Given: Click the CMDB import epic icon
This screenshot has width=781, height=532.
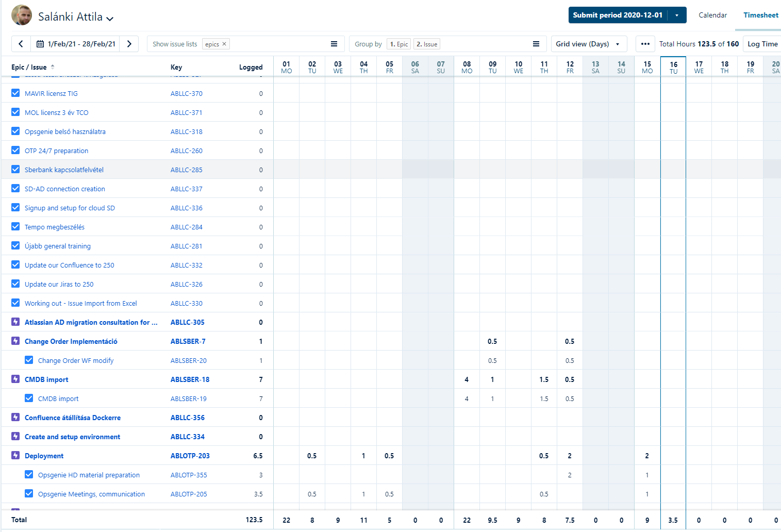Looking at the screenshot, I should pos(15,379).
